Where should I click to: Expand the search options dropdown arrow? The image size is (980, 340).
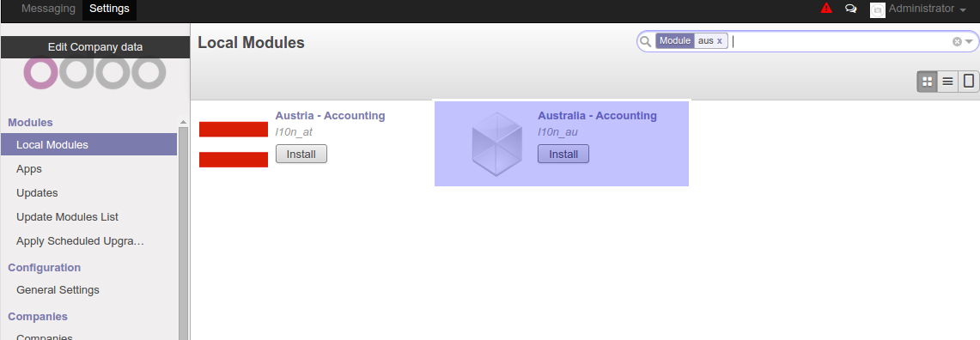click(970, 41)
